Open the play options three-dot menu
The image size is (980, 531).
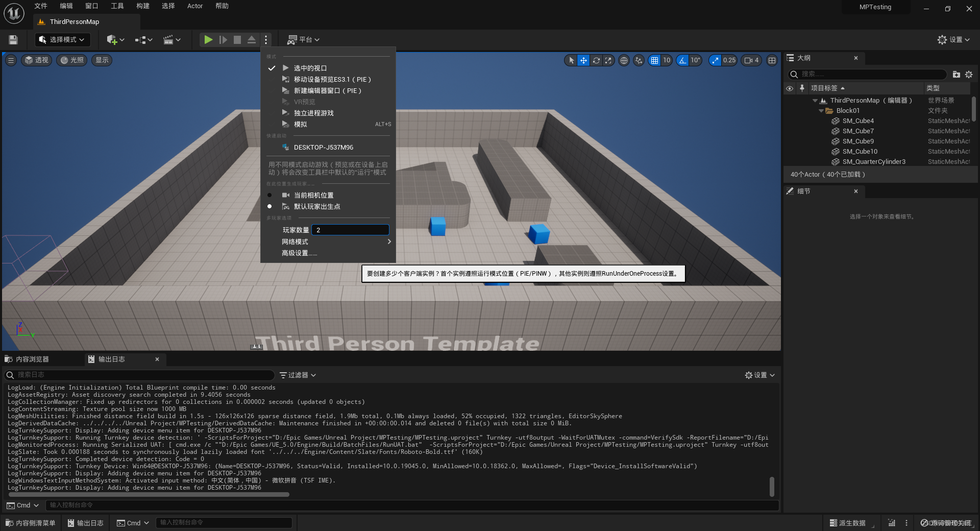[x=266, y=40]
